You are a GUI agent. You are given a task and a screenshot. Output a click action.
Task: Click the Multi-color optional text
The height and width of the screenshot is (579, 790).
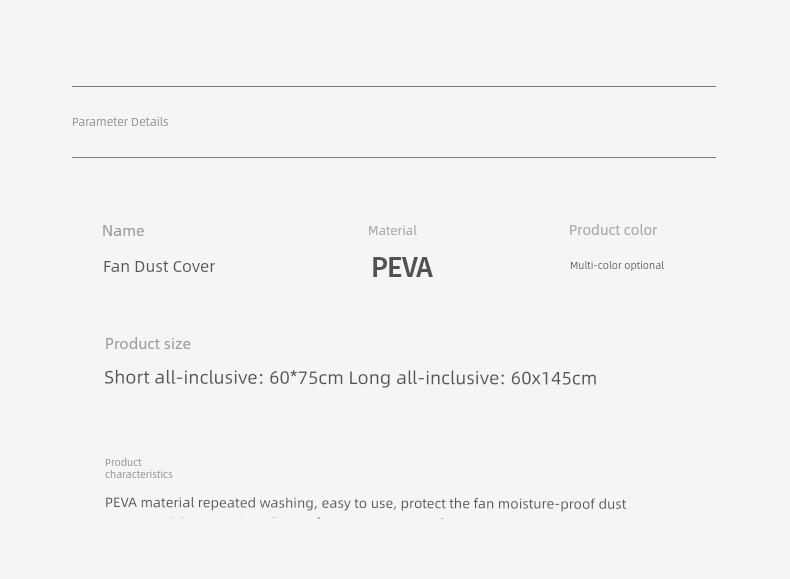617,266
